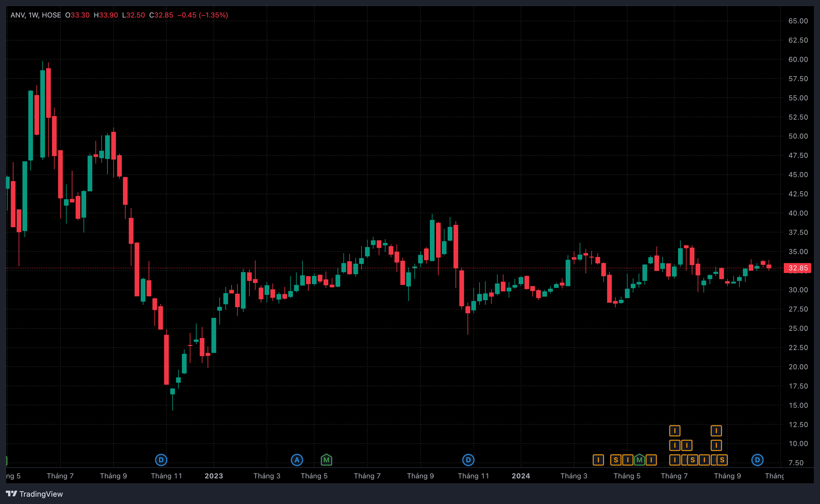The image size is (820, 504).
Task: Click the low value L32.50
Action: point(134,15)
